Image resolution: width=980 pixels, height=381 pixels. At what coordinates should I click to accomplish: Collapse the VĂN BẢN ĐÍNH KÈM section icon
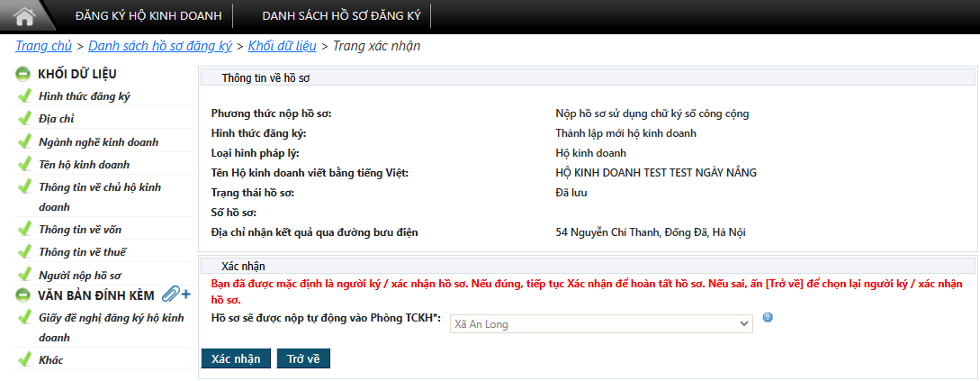[x=23, y=295]
